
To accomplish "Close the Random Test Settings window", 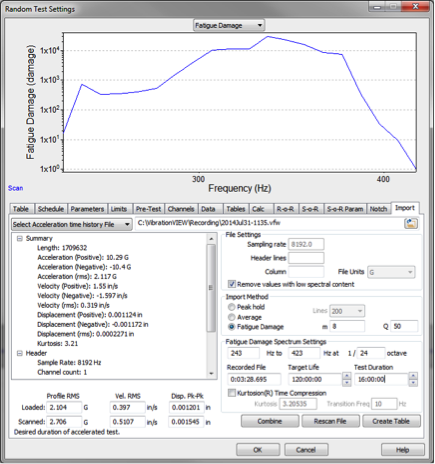I will click(x=415, y=6).
